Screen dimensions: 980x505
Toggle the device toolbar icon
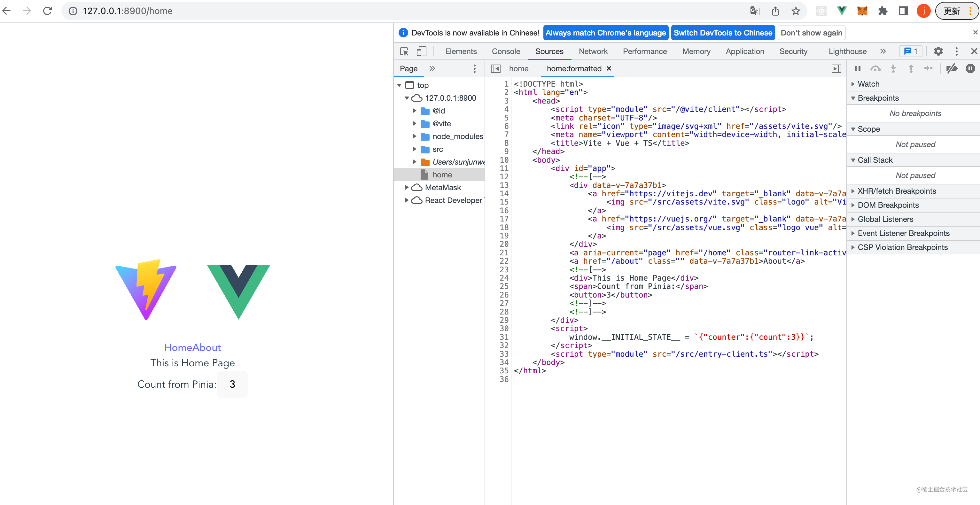(421, 51)
